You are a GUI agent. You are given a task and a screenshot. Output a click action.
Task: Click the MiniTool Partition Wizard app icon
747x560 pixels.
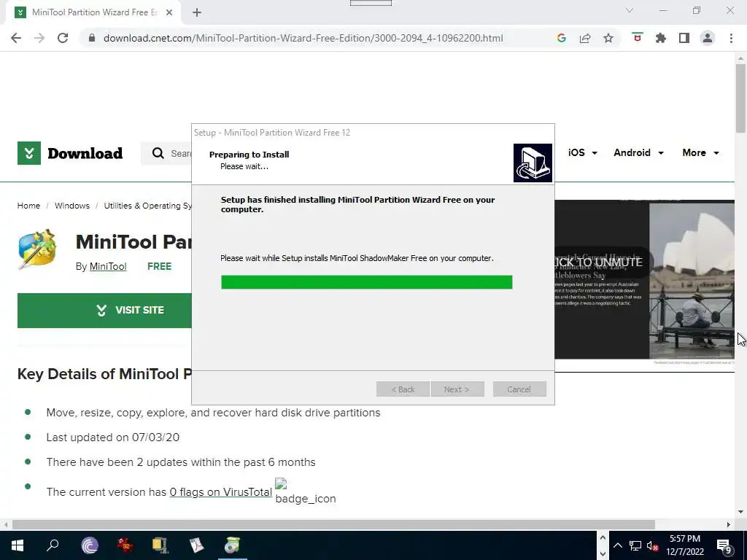(37, 249)
